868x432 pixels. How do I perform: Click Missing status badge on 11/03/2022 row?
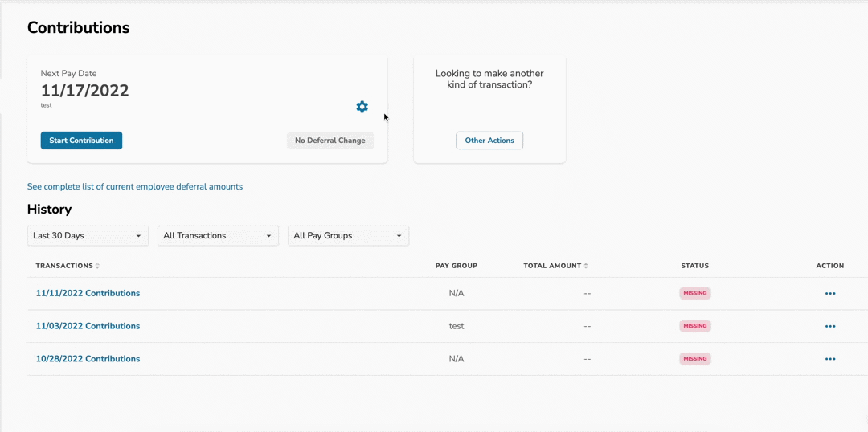click(x=695, y=326)
